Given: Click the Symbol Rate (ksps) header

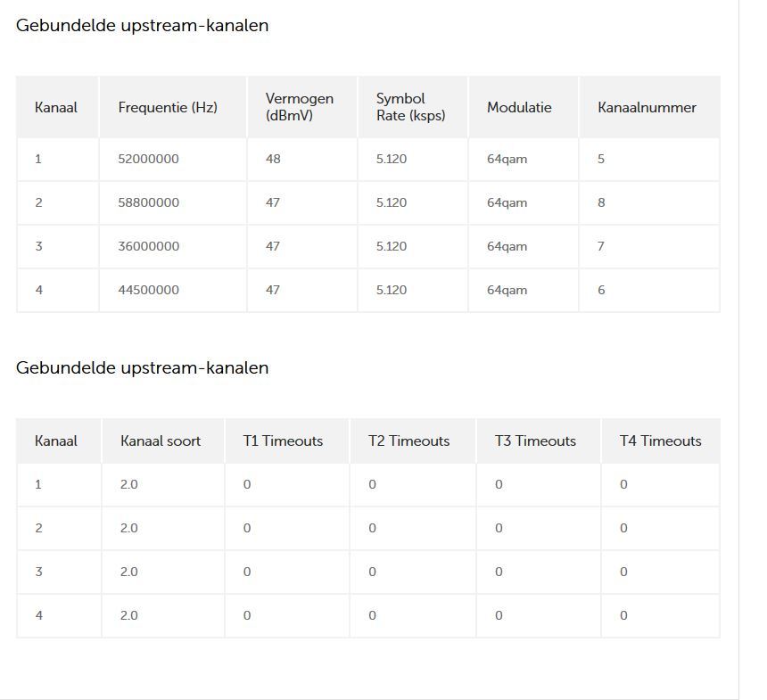Looking at the screenshot, I should 410,107.
